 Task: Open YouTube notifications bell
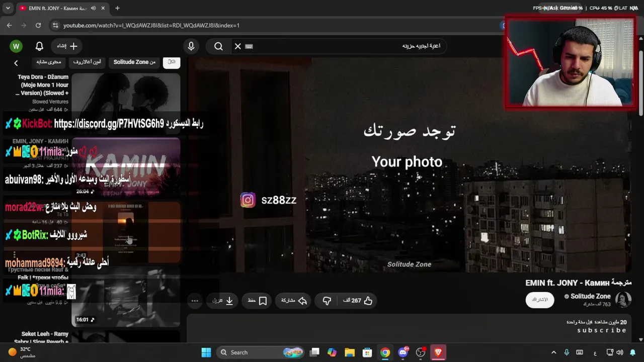point(39,46)
